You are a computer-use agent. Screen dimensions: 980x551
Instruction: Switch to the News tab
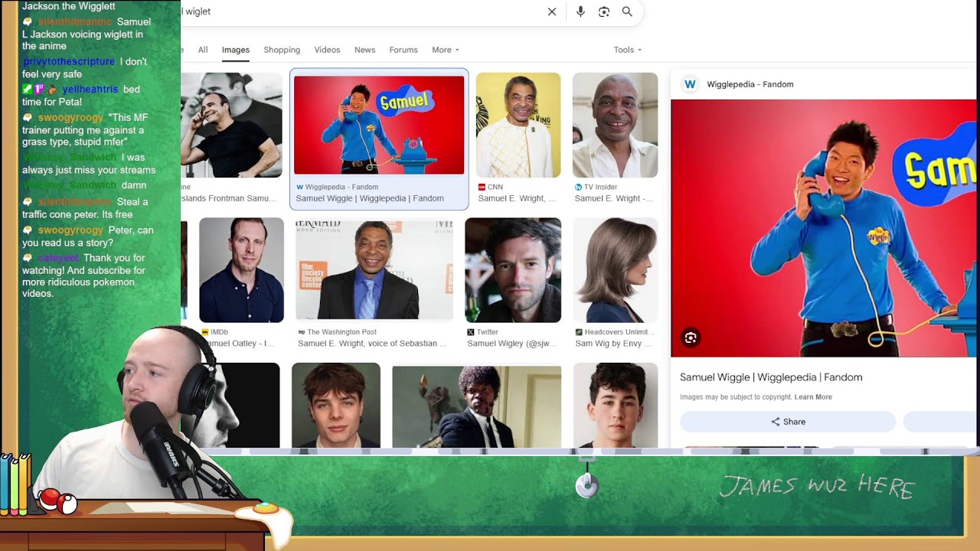tap(364, 50)
